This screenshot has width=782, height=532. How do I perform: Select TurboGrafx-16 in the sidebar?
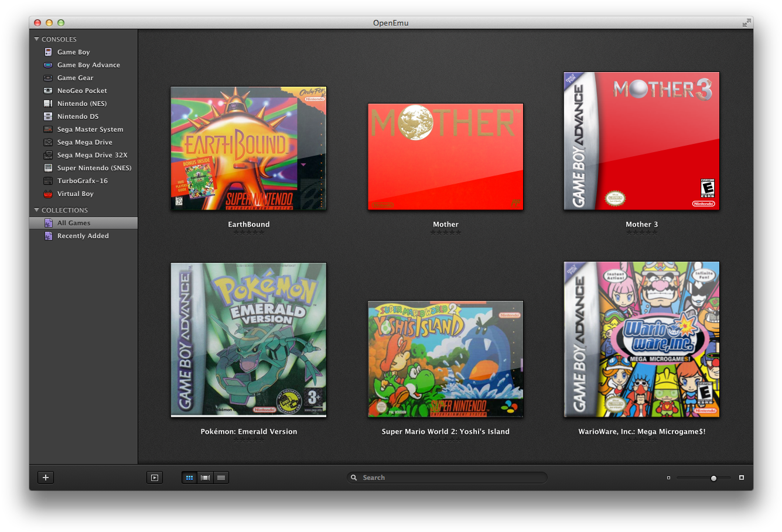[x=83, y=181]
